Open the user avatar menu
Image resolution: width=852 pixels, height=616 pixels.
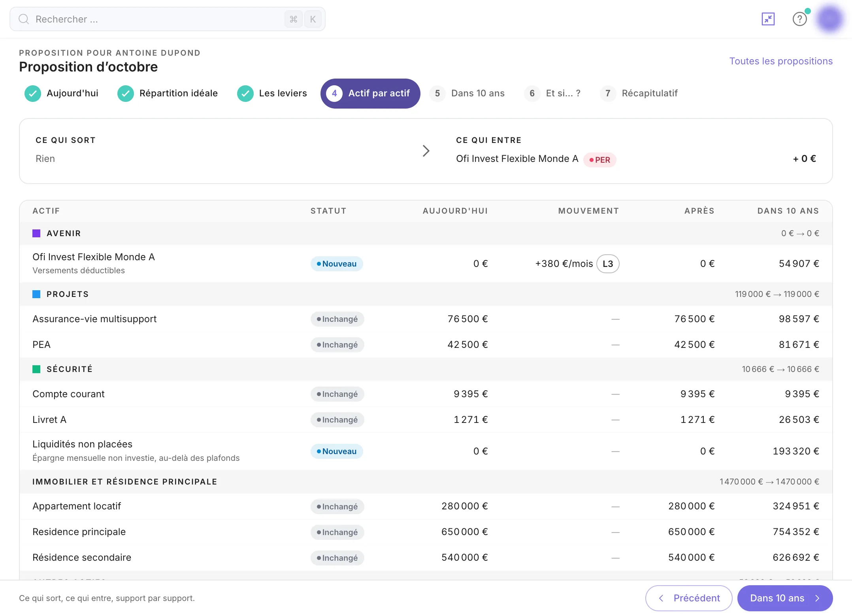click(829, 19)
